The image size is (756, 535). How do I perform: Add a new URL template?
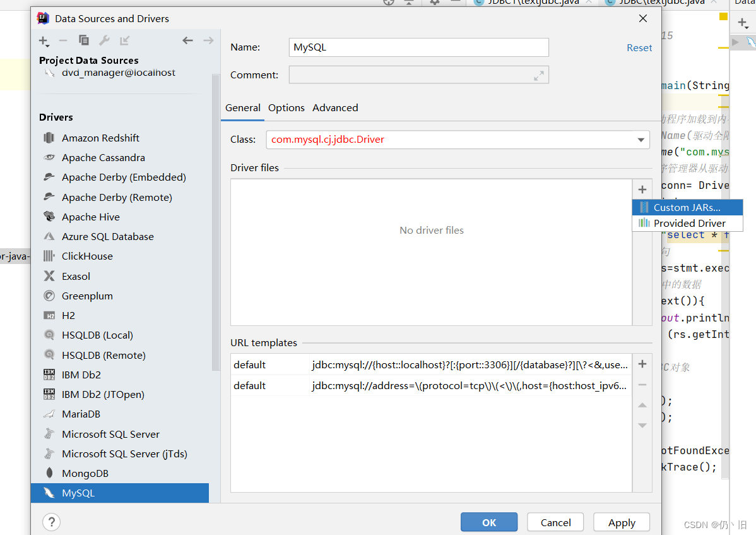642,364
